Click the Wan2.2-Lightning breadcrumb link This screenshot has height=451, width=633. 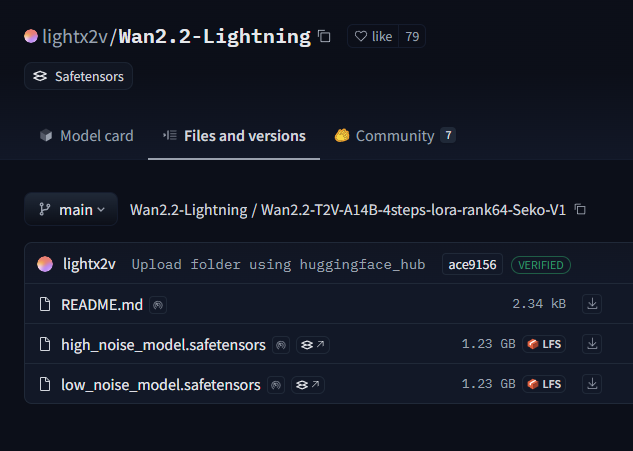(x=189, y=210)
